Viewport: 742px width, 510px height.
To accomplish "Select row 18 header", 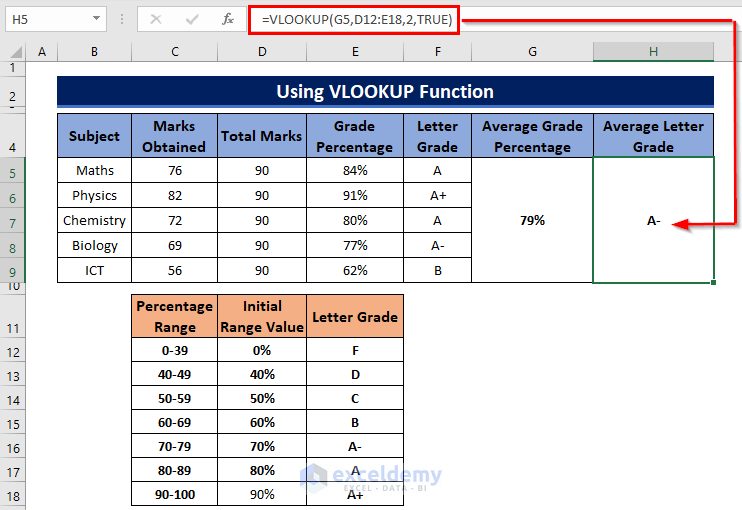I will click(x=13, y=496).
